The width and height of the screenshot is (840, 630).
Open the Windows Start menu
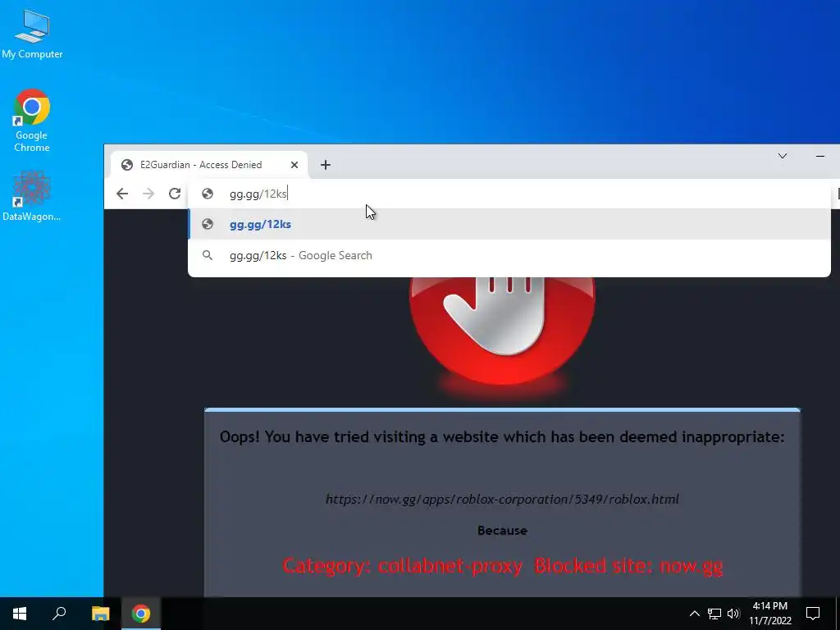(20, 614)
